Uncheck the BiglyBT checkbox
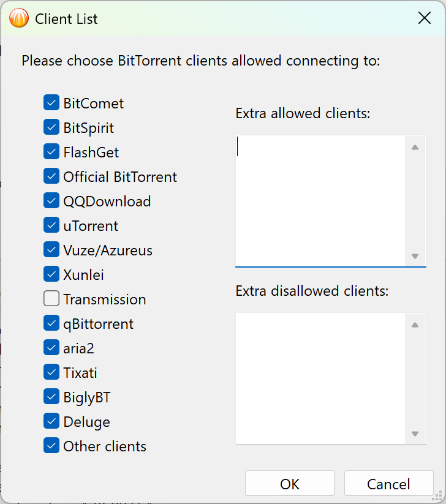 [51, 397]
